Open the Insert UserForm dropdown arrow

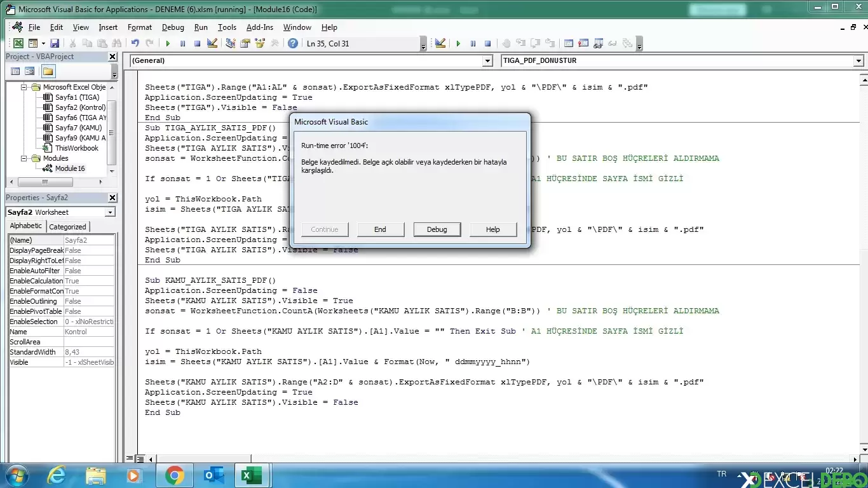(x=43, y=43)
